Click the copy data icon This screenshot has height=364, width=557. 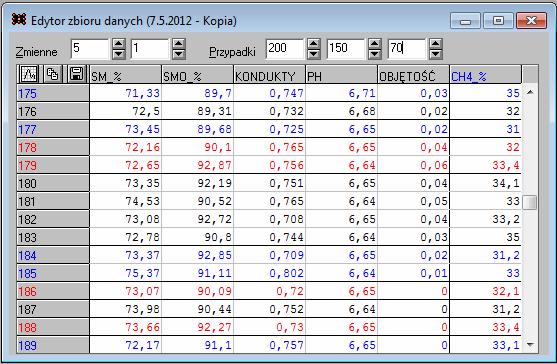(x=53, y=74)
